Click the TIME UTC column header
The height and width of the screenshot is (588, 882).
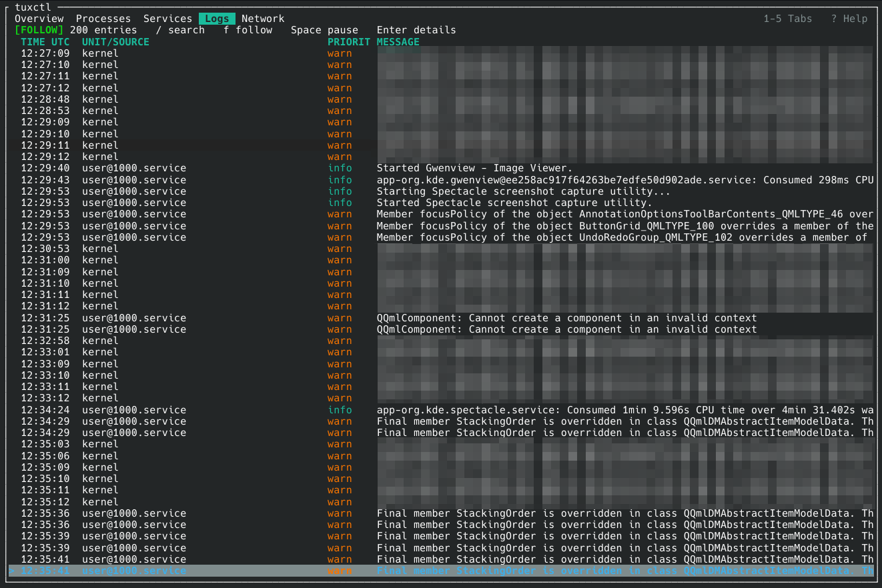pyautogui.click(x=45, y=42)
